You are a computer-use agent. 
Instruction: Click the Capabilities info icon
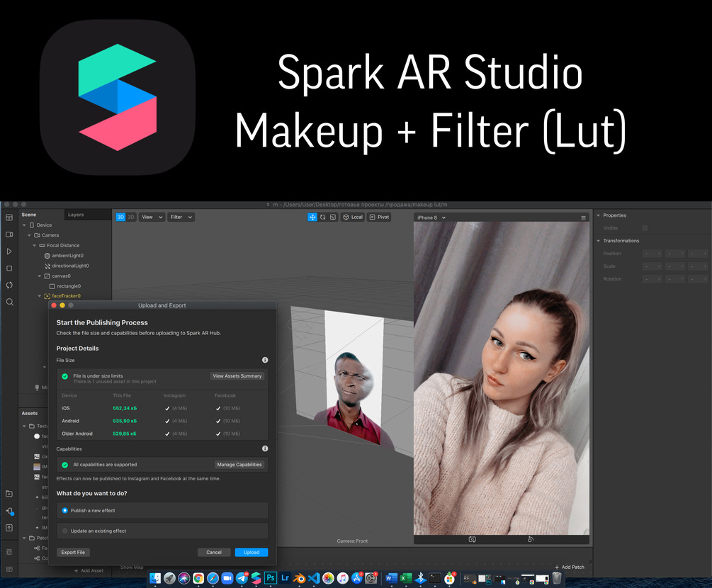point(265,448)
